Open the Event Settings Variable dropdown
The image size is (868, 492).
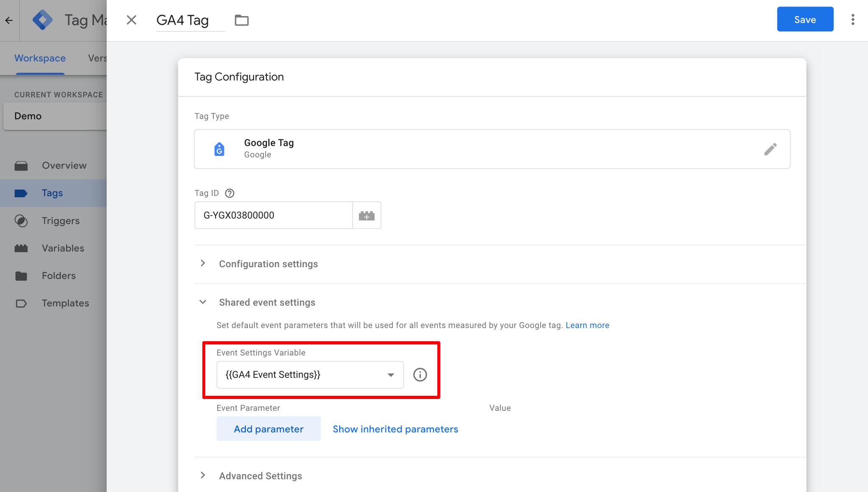310,375
